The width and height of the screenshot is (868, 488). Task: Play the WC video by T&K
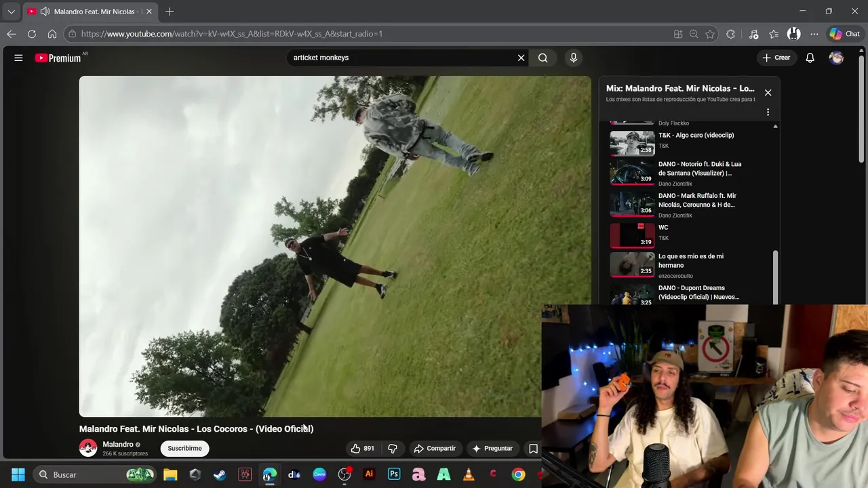(x=688, y=236)
